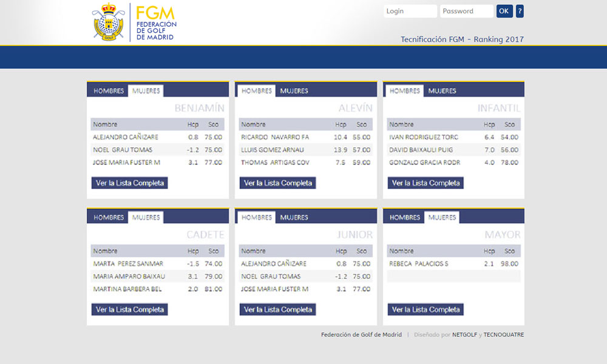Click the Password input field
This screenshot has height=364, width=607.
(466, 11)
